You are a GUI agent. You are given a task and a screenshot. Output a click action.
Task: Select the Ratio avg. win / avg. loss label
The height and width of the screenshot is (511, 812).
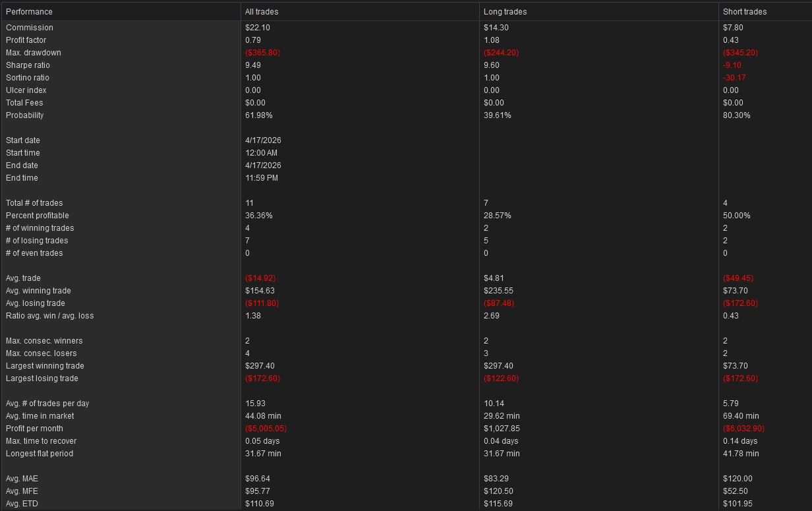[50, 316]
